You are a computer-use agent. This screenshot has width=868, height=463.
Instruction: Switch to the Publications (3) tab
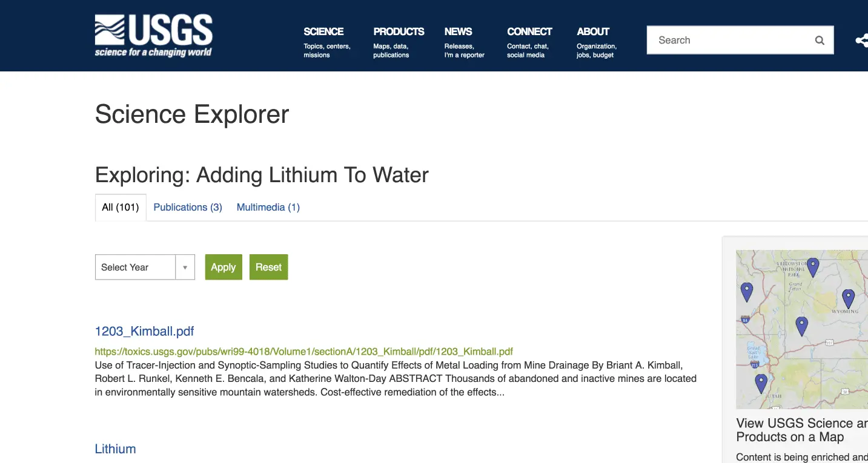tap(188, 207)
